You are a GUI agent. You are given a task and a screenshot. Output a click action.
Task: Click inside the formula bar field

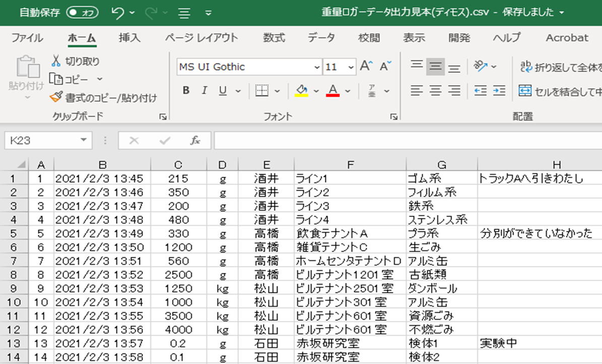click(408, 140)
